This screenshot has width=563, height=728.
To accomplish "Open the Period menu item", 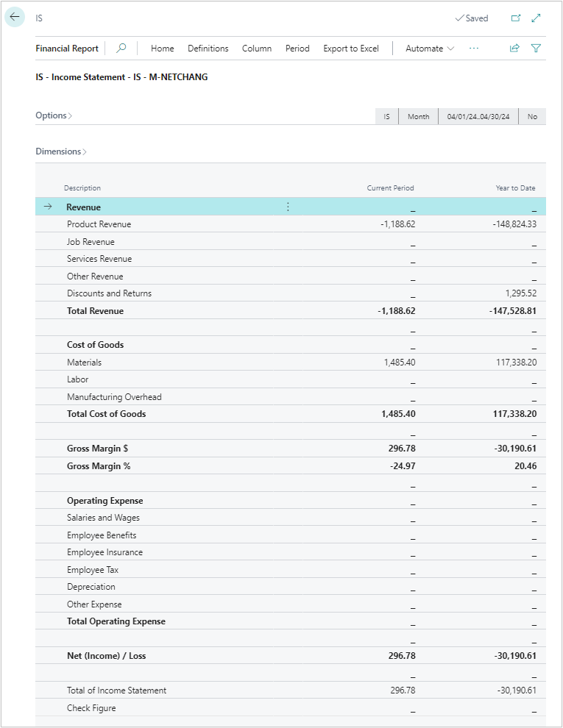I will [297, 49].
